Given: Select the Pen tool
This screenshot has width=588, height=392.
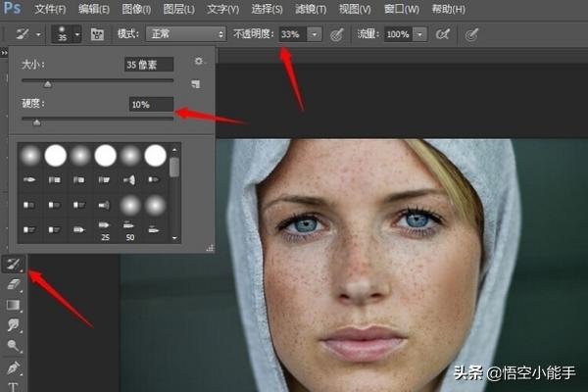Looking at the screenshot, I should coord(14,367).
